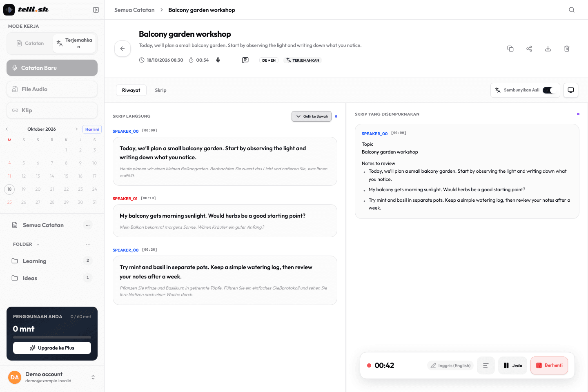Go back with the arrow button
Viewport: 588px width, 392px height.
pyautogui.click(x=122, y=49)
